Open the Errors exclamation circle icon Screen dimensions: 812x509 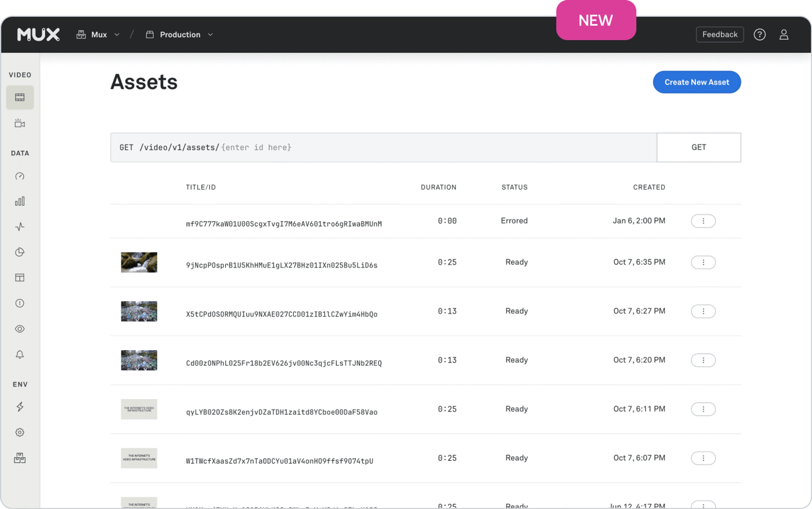(x=20, y=303)
